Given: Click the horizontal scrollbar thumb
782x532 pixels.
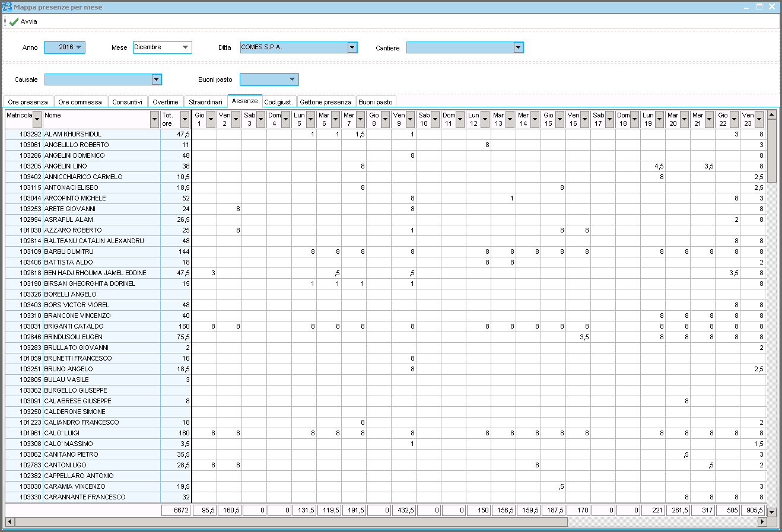Looking at the screenshot, I should 291,522.
